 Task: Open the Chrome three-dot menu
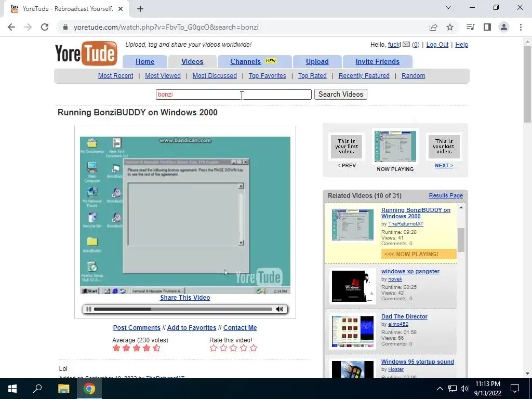coord(521,27)
